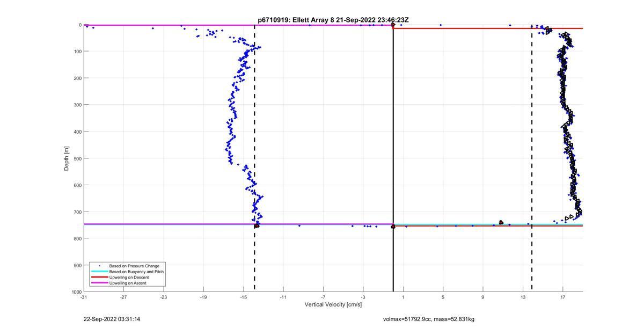Click y-axis tick label '1000'

click(76, 292)
